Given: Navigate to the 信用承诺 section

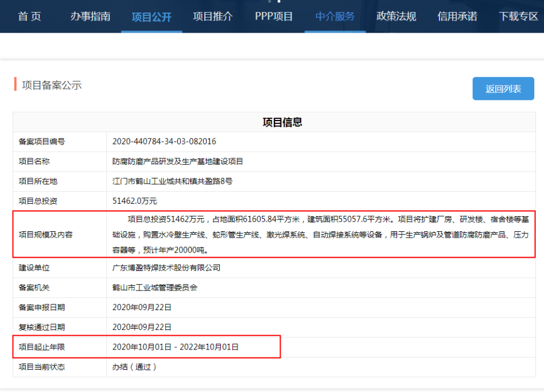Looking at the screenshot, I should [x=456, y=17].
